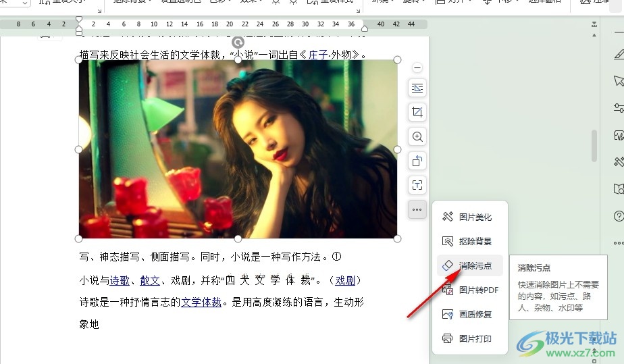Click the 消除污点 menu entry
The image size is (624, 364).
click(475, 266)
